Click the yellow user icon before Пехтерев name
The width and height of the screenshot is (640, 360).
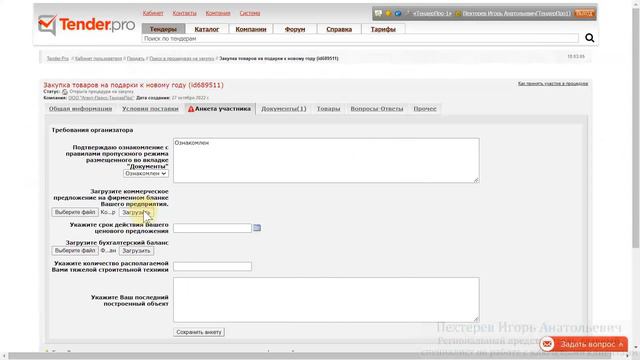458,13
